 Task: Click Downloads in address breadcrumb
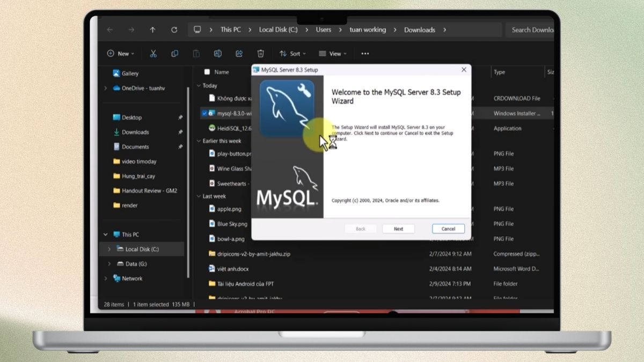click(420, 30)
